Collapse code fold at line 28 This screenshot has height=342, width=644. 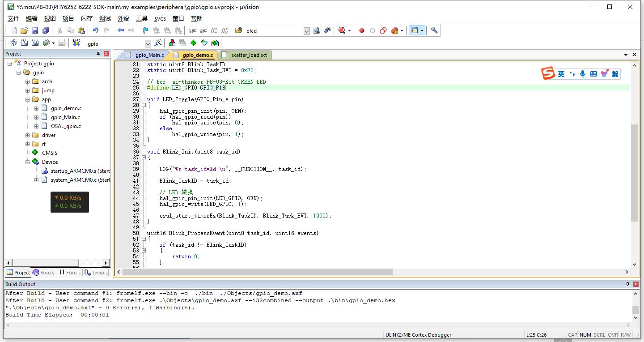click(144, 105)
